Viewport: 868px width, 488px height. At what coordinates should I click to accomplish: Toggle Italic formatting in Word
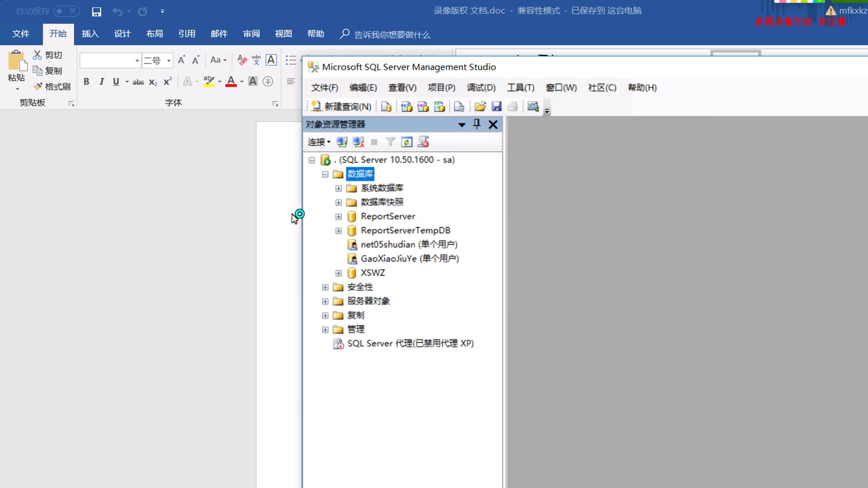point(102,82)
